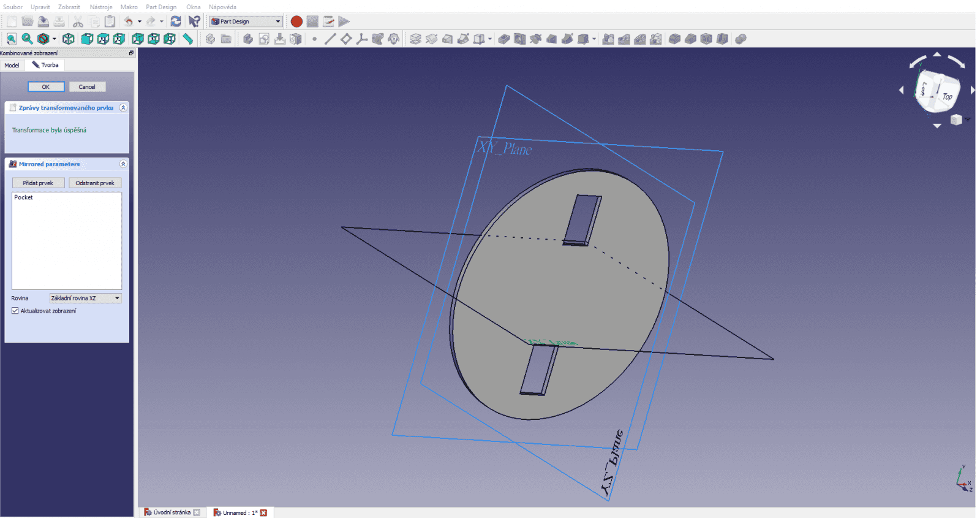Click the measure distance ruler icon

tap(188, 39)
